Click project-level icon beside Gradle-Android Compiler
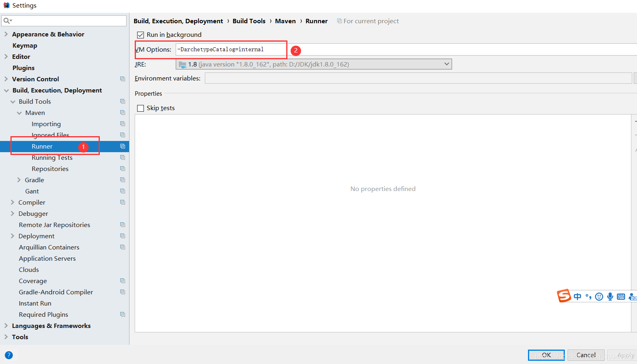Viewport: 637px width, 364px height. click(123, 292)
